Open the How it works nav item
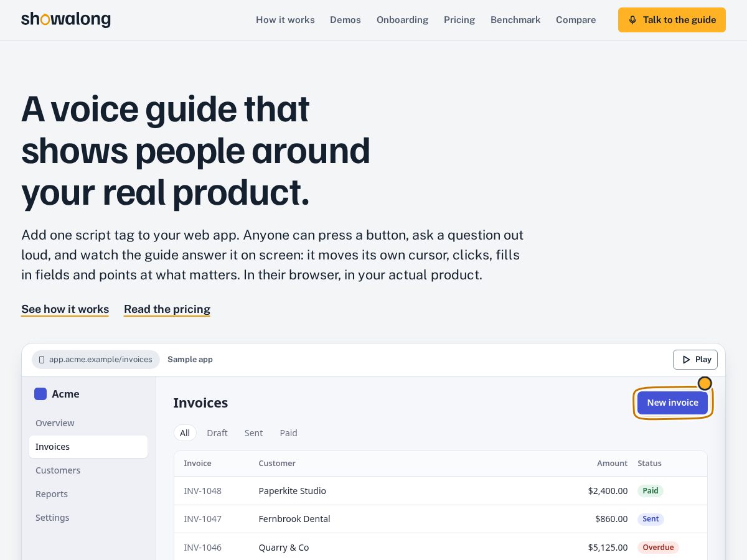Viewport: 747px width, 560px height. 285,20
